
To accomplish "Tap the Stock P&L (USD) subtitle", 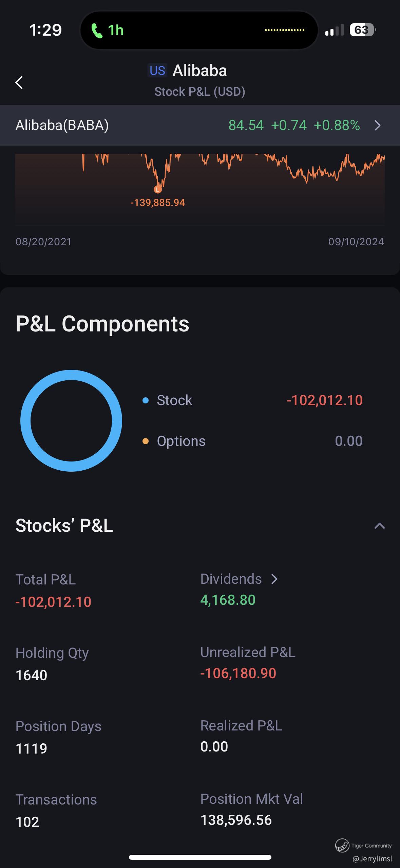I will click(200, 92).
